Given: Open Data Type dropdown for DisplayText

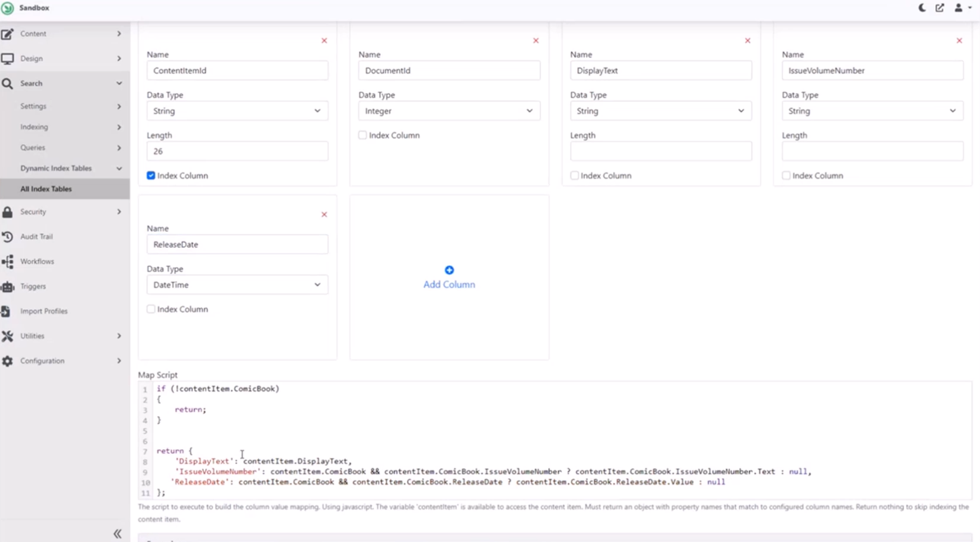Looking at the screenshot, I should click(x=661, y=111).
